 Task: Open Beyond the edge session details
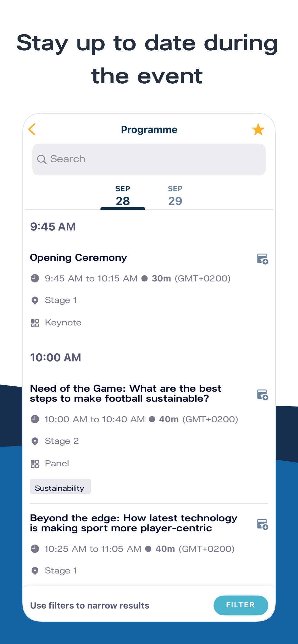133,523
